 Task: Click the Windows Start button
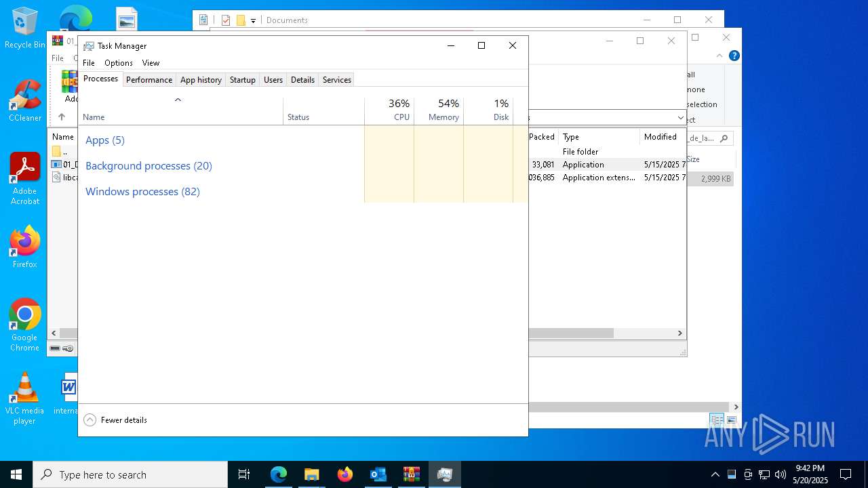(16, 474)
